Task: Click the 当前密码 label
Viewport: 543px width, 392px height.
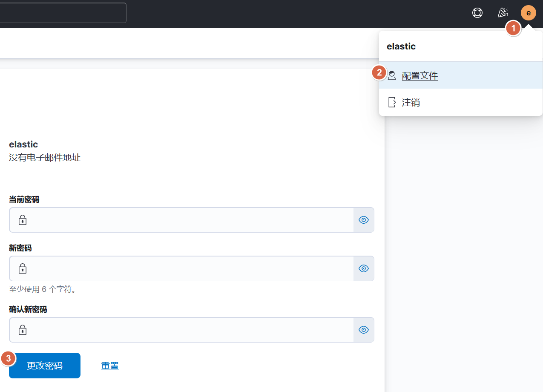Action: 24,199
